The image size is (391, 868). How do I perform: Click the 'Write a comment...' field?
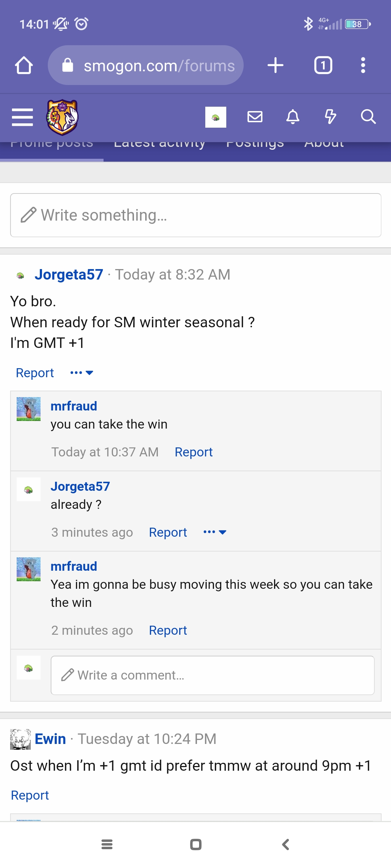[x=213, y=675]
